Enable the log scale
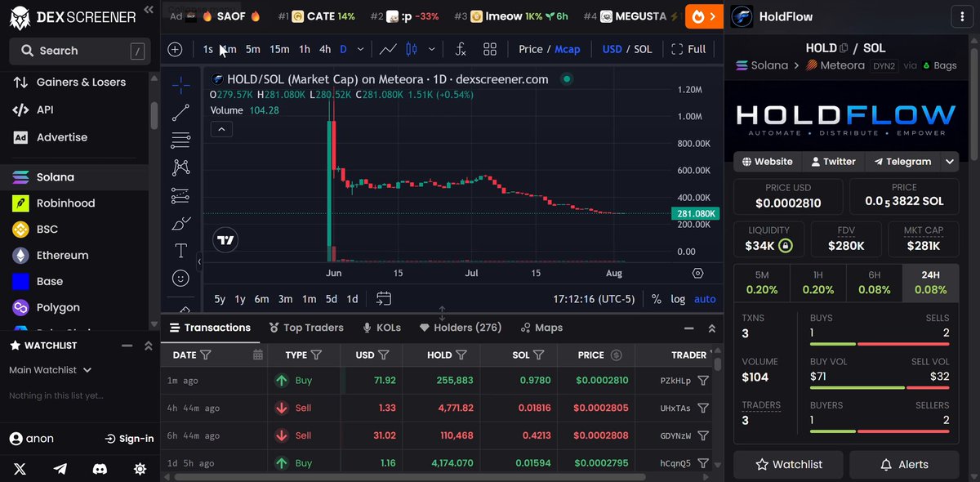Screen dimensions: 980x482 (678, 299)
